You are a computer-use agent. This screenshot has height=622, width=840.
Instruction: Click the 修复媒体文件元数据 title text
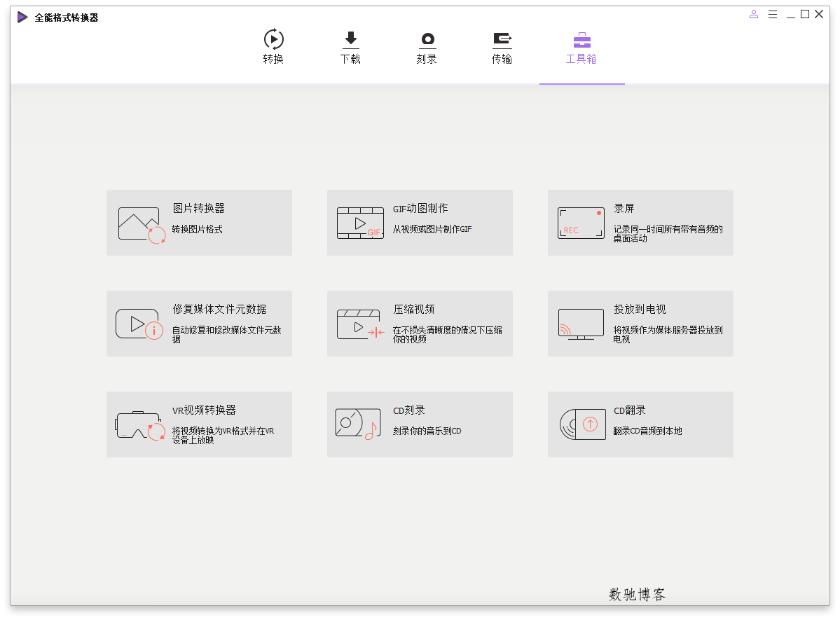coord(220,309)
